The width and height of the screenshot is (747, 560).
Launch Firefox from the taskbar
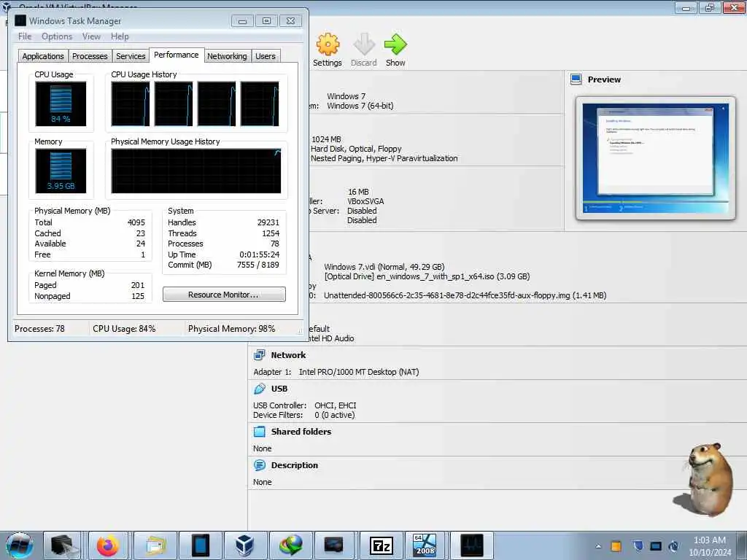[108, 545]
